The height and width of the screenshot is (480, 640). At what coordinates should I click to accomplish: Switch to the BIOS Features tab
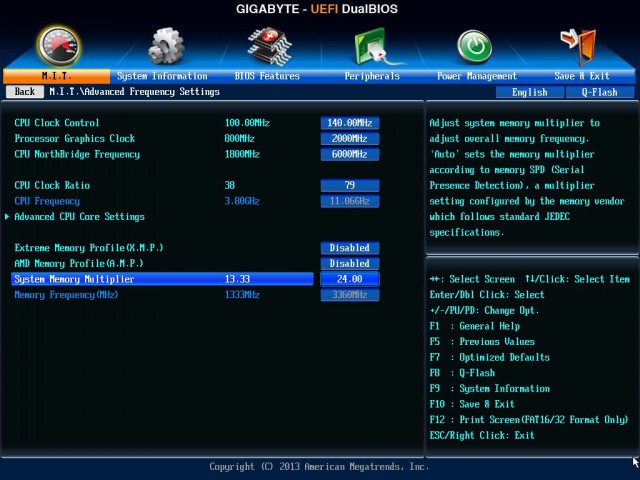(x=267, y=76)
